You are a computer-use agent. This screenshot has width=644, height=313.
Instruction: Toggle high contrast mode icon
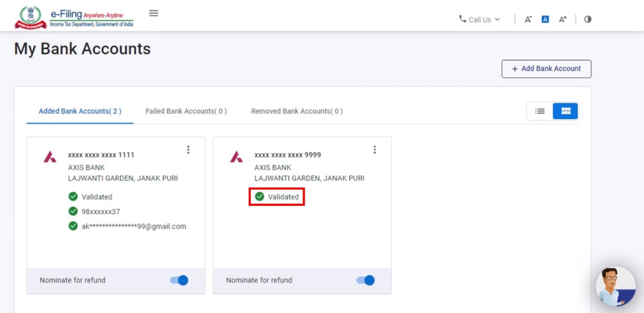(588, 19)
